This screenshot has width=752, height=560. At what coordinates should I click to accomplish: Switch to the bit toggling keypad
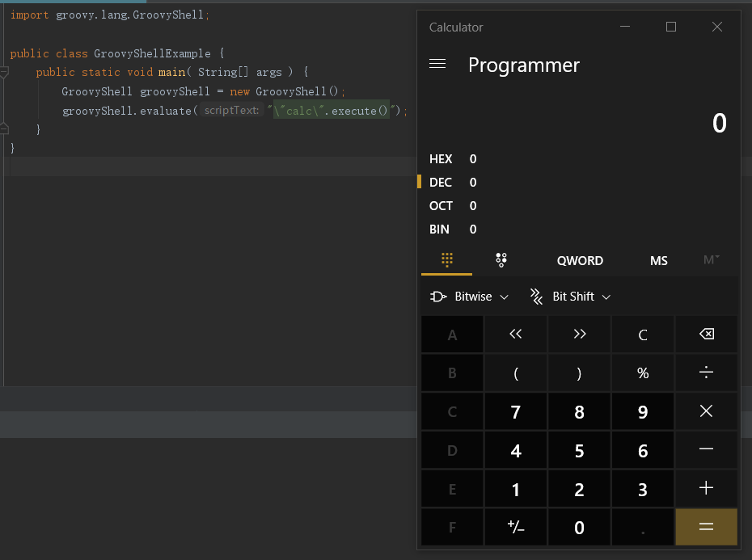point(501,259)
